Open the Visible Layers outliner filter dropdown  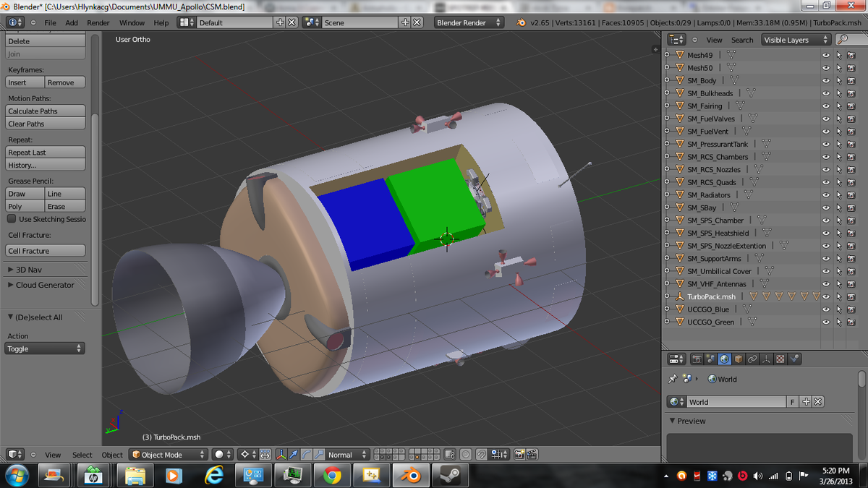796,40
